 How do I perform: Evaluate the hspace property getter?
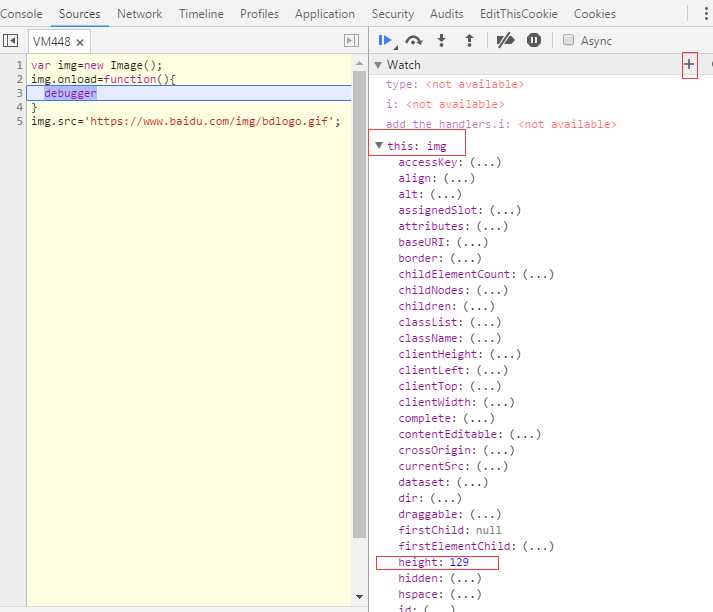tap(466, 594)
